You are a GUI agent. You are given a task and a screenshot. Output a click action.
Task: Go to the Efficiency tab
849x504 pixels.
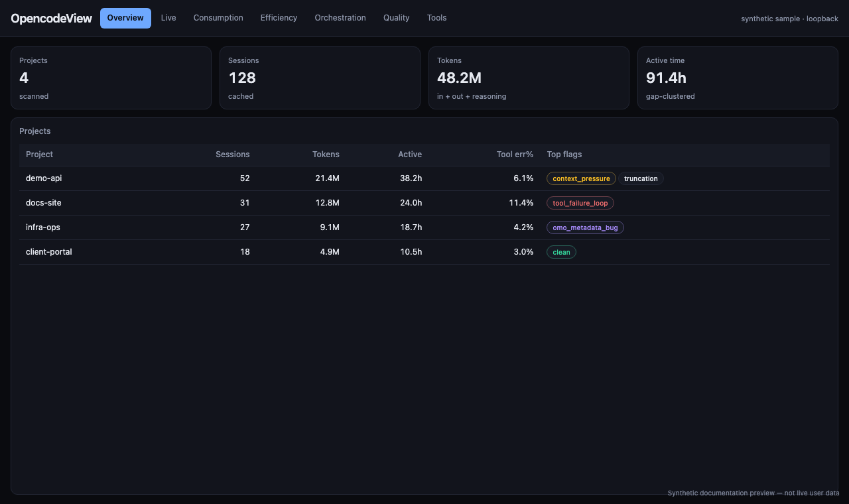(279, 18)
